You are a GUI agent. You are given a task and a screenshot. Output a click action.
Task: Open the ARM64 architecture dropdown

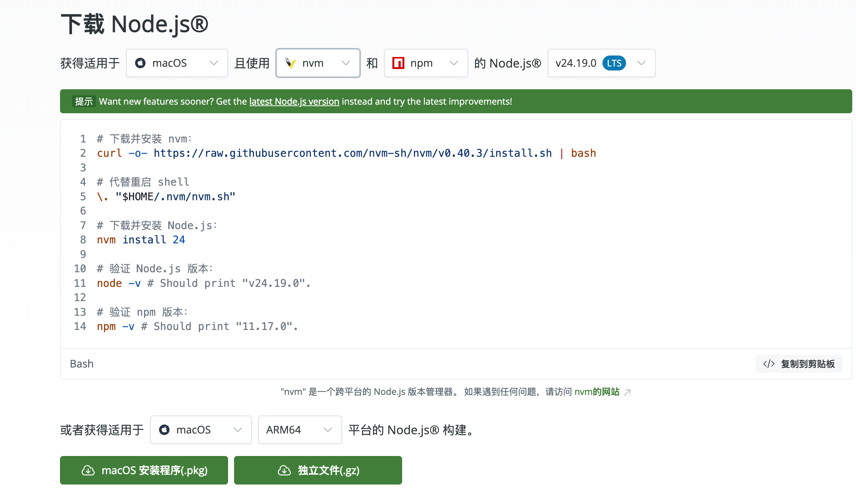[x=300, y=430]
